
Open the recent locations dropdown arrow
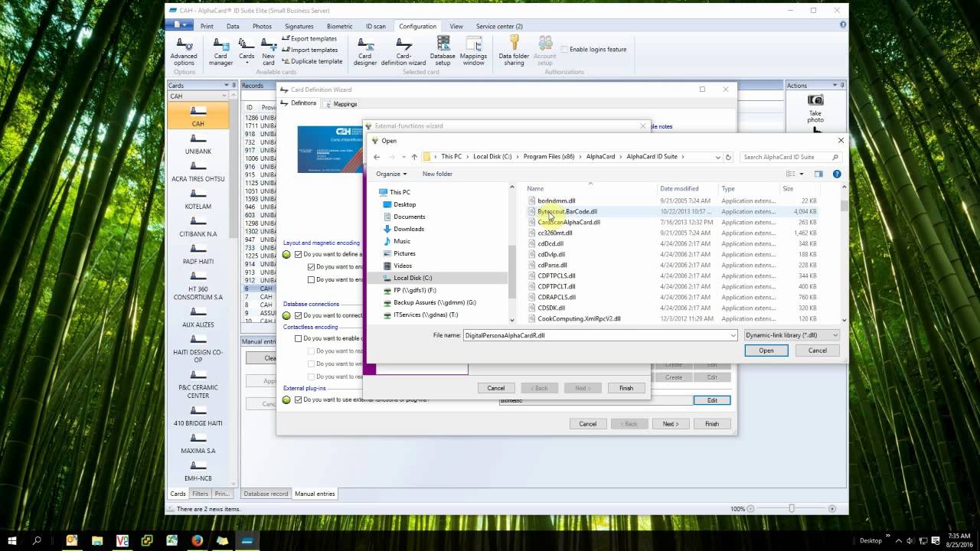click(403, 157)
